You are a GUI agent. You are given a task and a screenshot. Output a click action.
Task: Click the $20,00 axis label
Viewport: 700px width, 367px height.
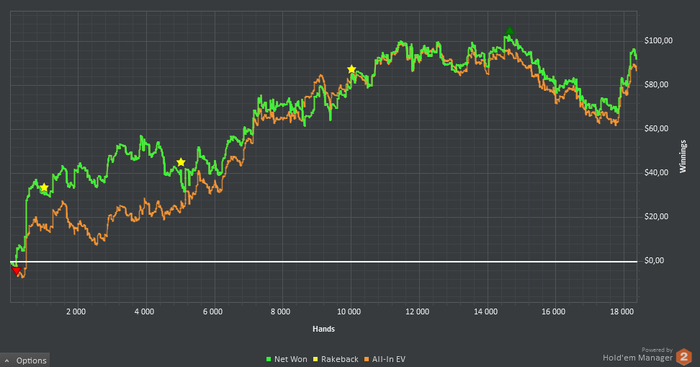click(656, 217)
